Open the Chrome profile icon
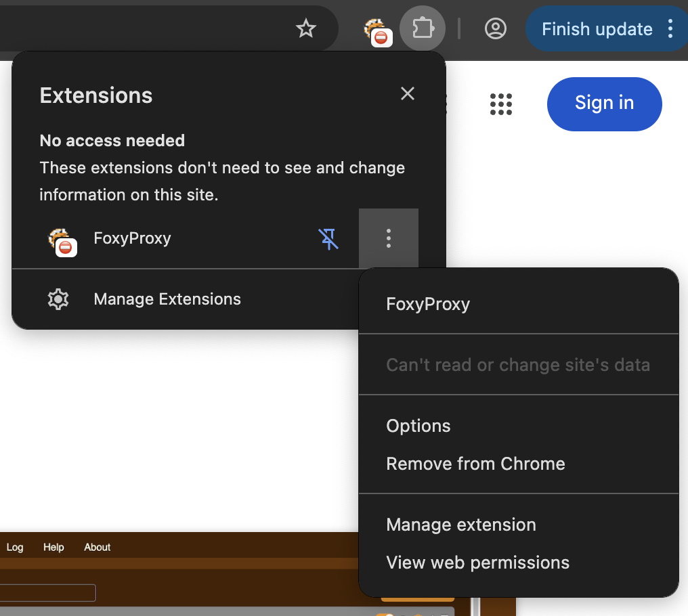The image size is (688, 616). point(496,28)
